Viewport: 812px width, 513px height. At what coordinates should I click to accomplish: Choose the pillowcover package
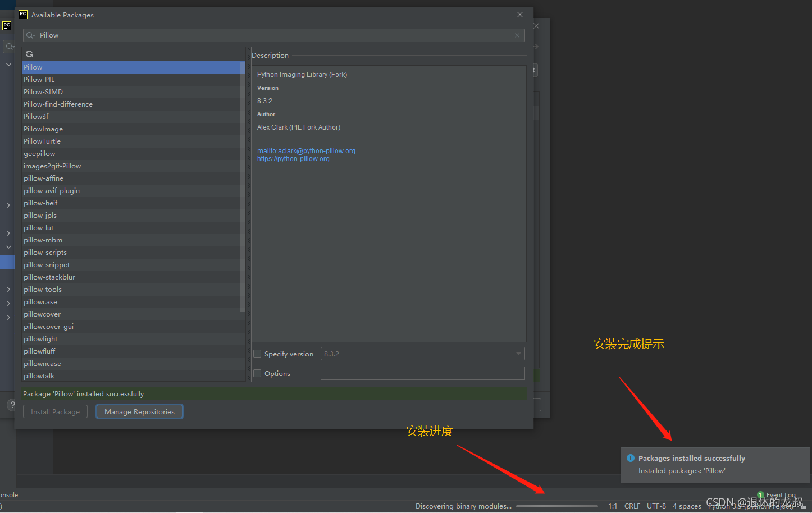point(131,314)
